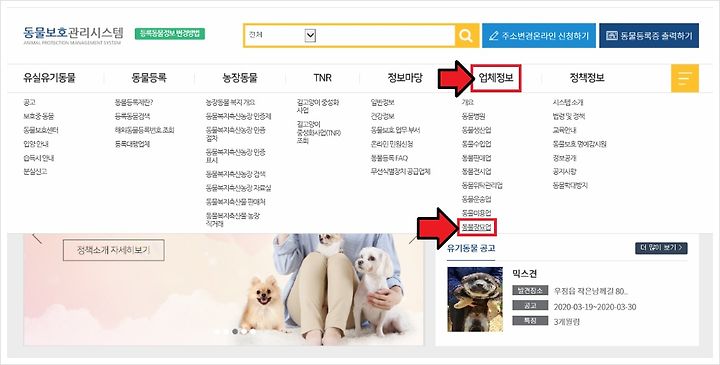Select 동물판매업 submenu item
This screenshot has height=365, width=720.
pos(476,158)
